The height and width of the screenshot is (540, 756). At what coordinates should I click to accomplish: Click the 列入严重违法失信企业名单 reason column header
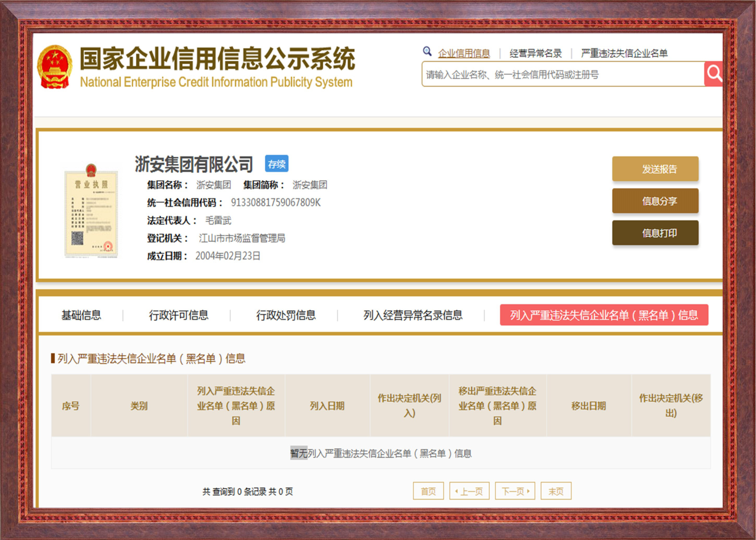pos(236,406)
